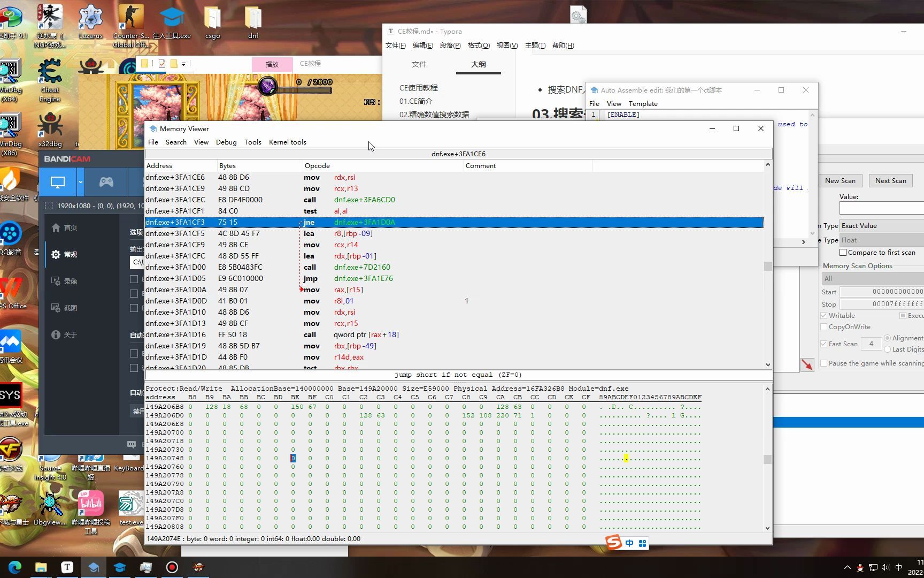The height and width of the screenshot is (578, 924).
Task: Switch to Bandicam game recording mode
Action: (x=106, y=182)
